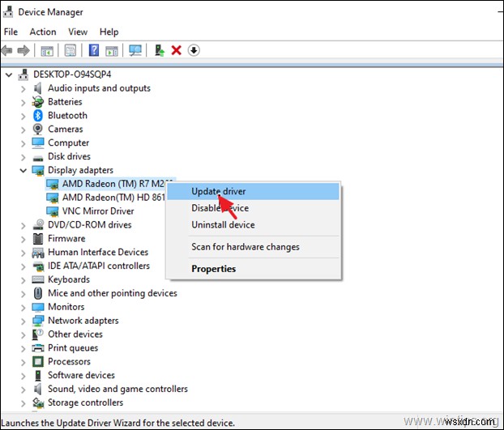Collapse the Display adapters category
The width and height of the screenshot is (504, 430).
point(23,170)
